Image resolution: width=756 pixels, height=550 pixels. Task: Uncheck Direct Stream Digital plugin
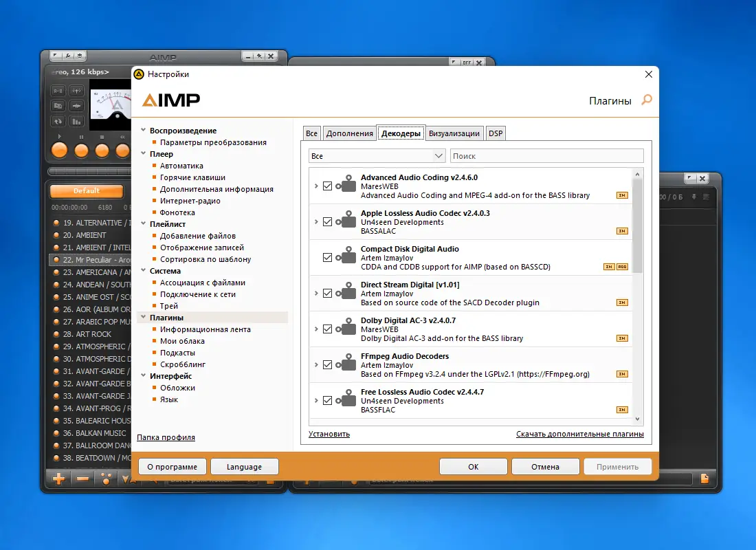click(x=327, y=294)
